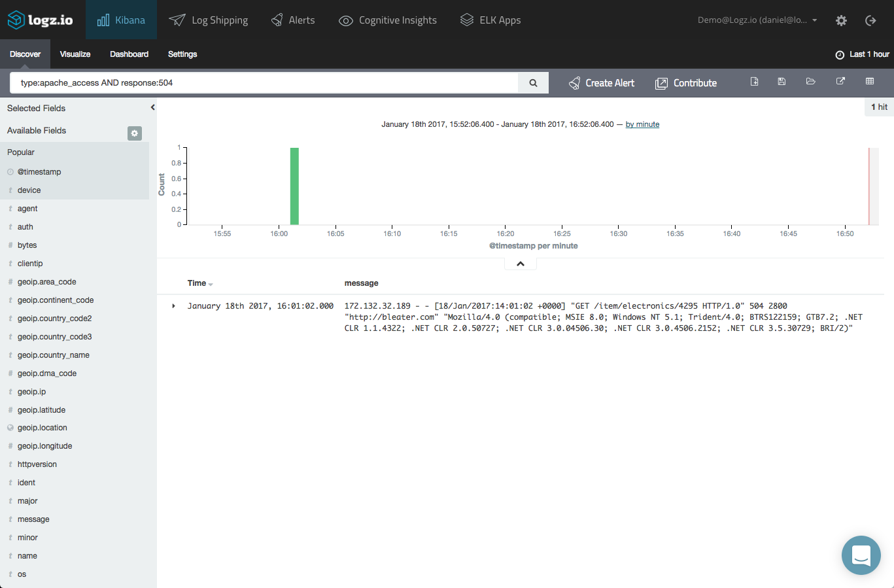The height and width of the screenshot is (588, 894).
Task: Click the Selected Fields heading
Action: tap(37, 109)
